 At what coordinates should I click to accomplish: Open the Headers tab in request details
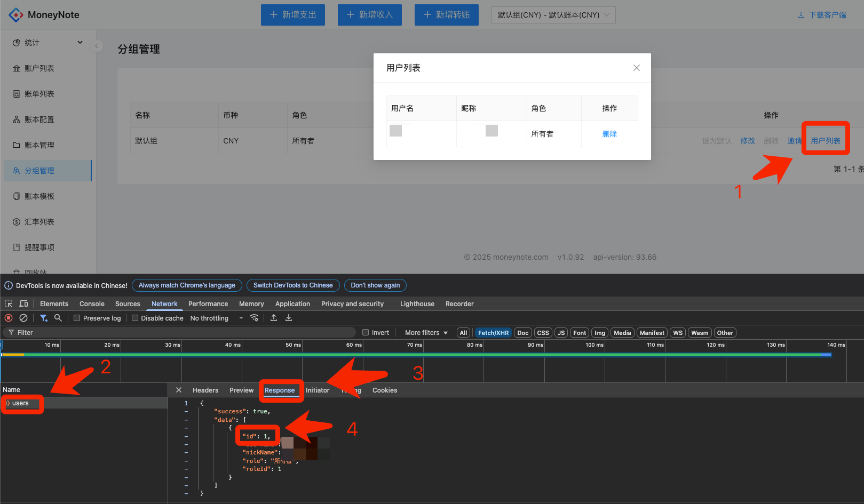pyautogui.click(x=205, y=390)
